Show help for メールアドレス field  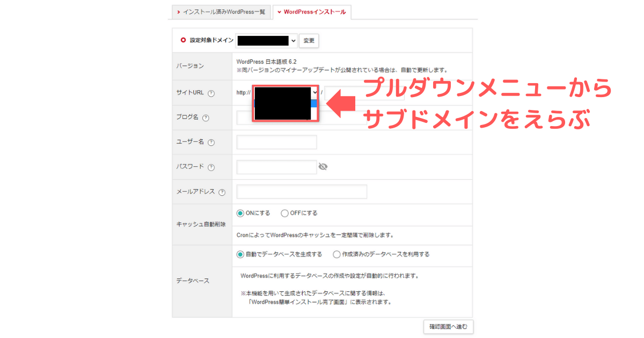(222, 192)
